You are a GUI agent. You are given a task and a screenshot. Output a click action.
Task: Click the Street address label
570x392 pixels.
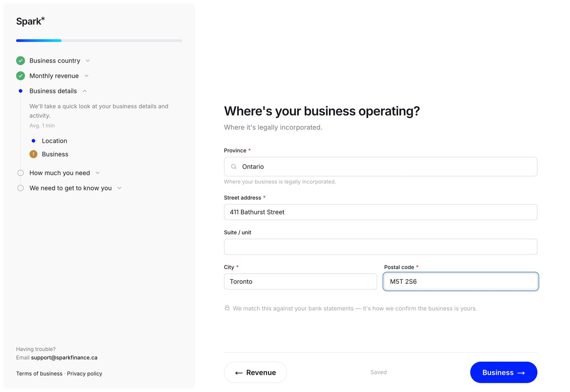[x=243, y=197]
